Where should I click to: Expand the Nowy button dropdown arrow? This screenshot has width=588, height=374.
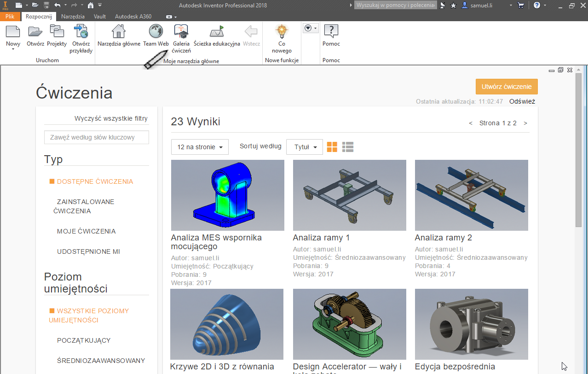pyautogui.click(x=13, y=49)
